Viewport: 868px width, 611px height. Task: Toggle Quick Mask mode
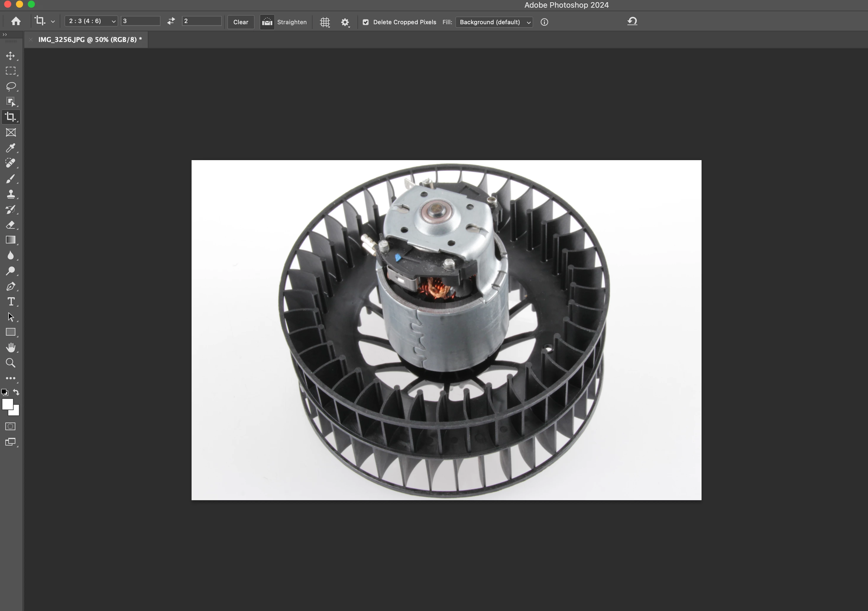tap(11, 427)
